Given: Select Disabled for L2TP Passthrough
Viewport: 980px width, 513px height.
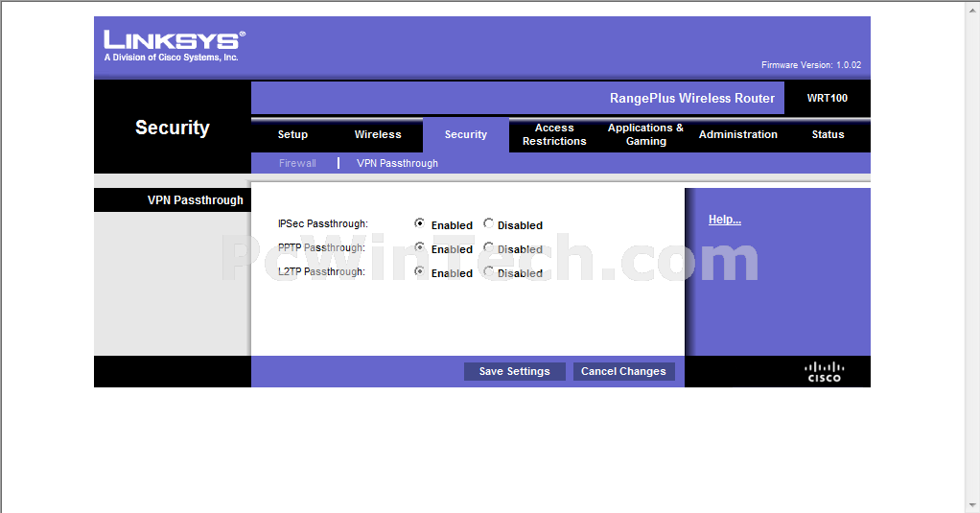Looking at the screenshot, I should 488,271.
